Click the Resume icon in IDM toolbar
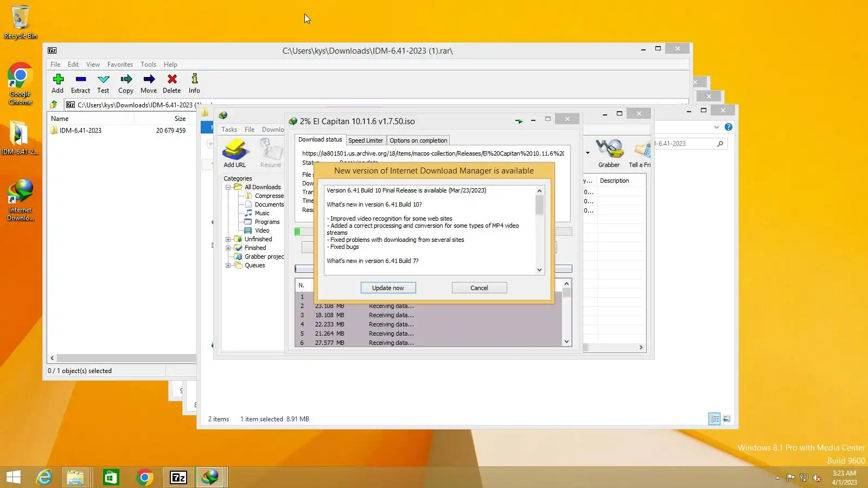 pyautogui.click(x=271, y=153)
